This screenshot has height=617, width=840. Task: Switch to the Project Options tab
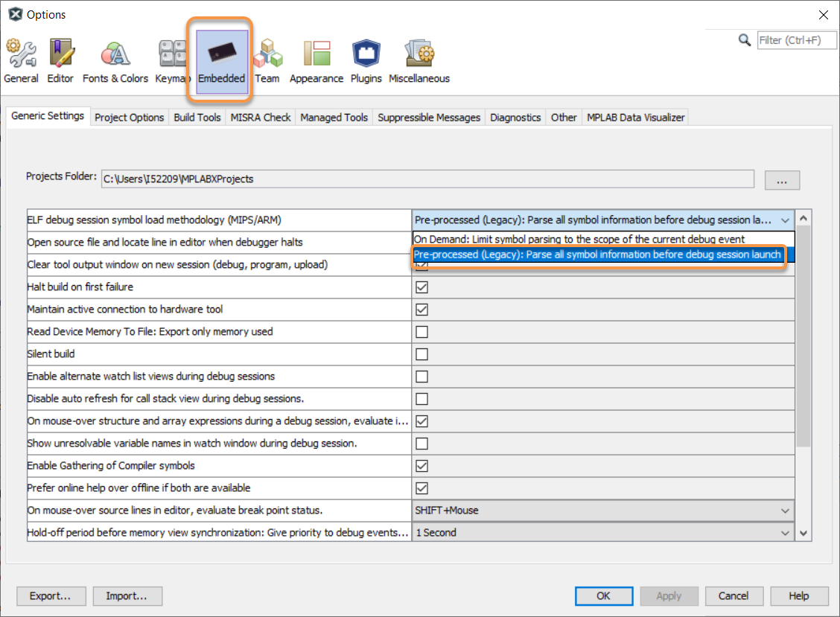[x=129, y=118]
